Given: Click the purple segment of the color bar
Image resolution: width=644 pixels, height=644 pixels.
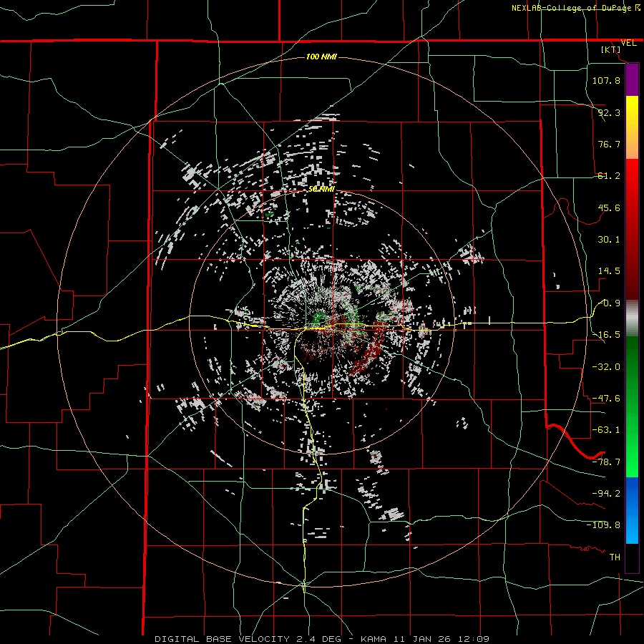Looking at the screenshot, I should point(632,80).
